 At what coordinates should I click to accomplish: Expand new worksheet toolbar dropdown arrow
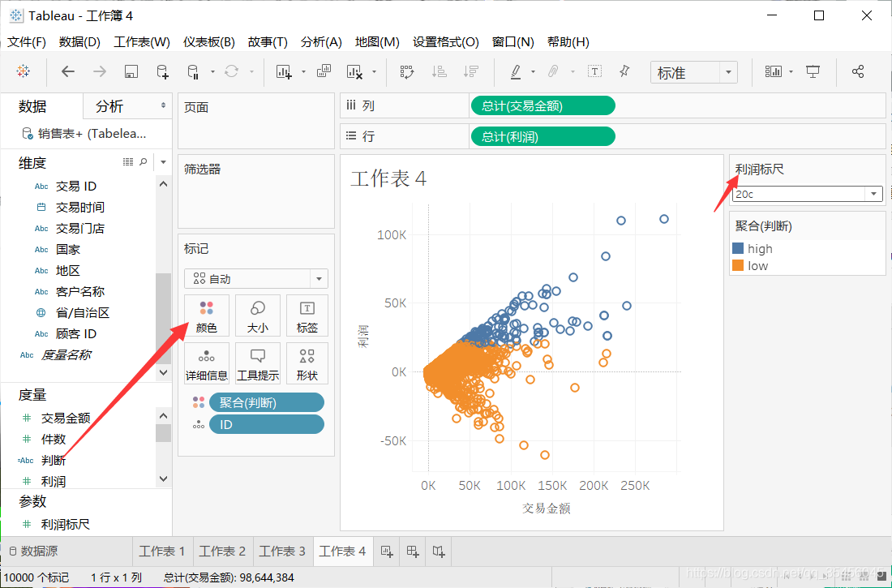click(x=303, y=71)
